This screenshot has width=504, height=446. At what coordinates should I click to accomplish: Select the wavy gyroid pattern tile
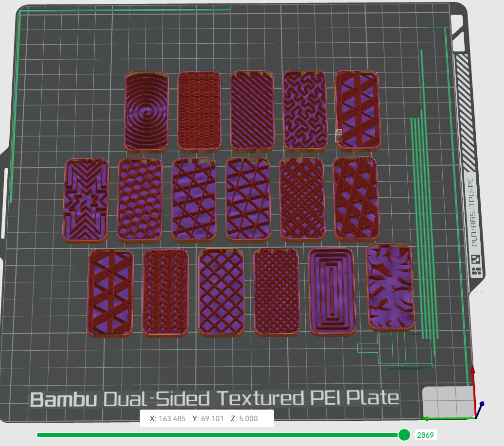[x=165, y=292]
